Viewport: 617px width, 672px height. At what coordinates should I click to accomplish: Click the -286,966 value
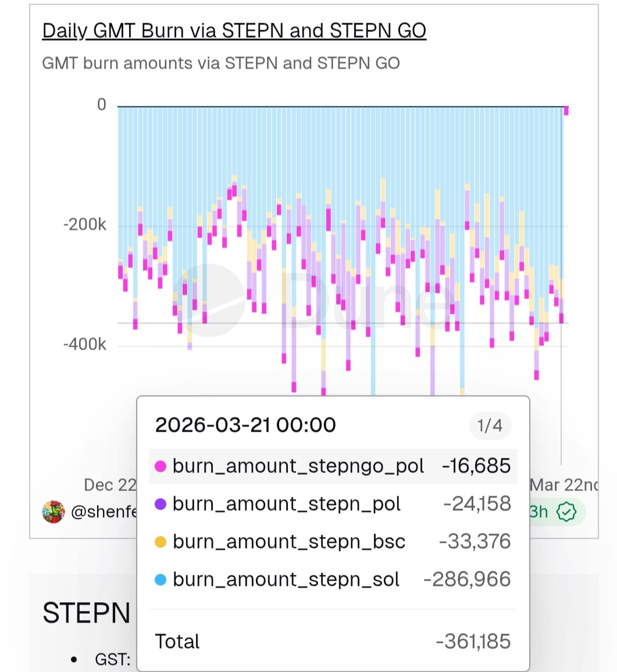coord(467,579)
